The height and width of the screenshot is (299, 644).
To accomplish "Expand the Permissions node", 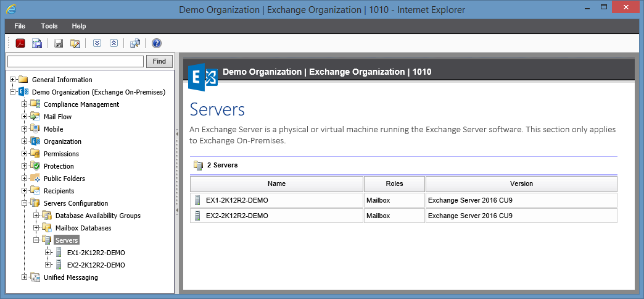I will tap(24, 153).
